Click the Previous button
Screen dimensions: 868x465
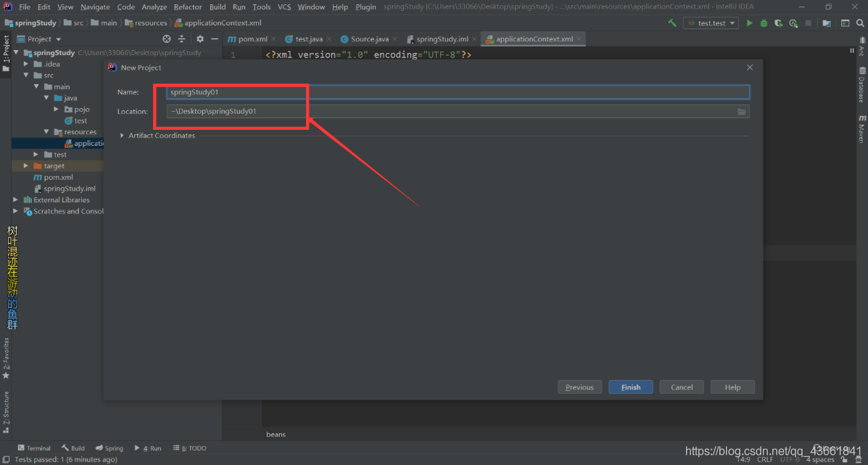579,387
